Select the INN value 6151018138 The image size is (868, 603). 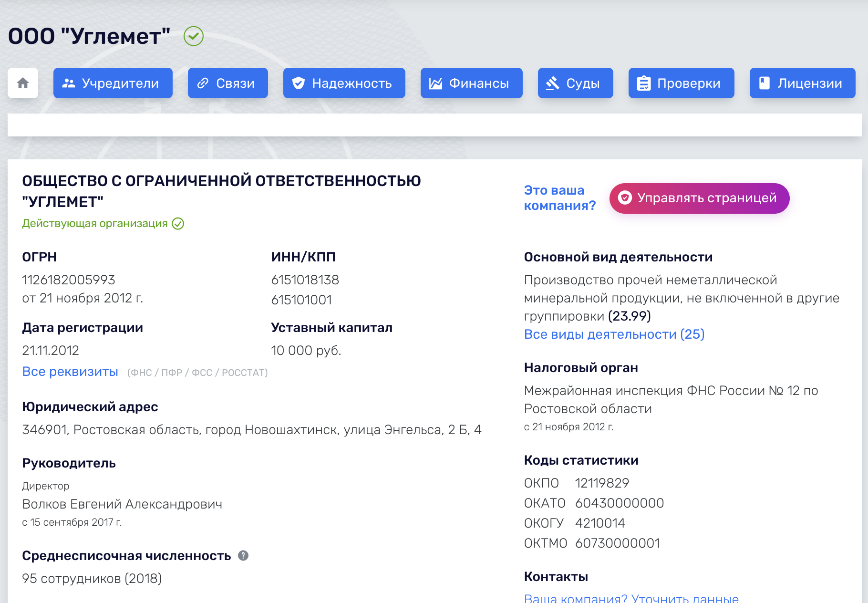[305, 280]
